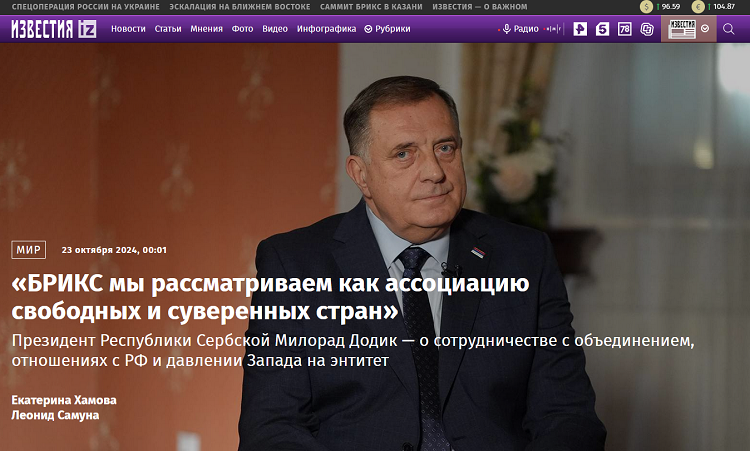
Task: Click the dollar exchange rate coin
Action: coord(646,7)
